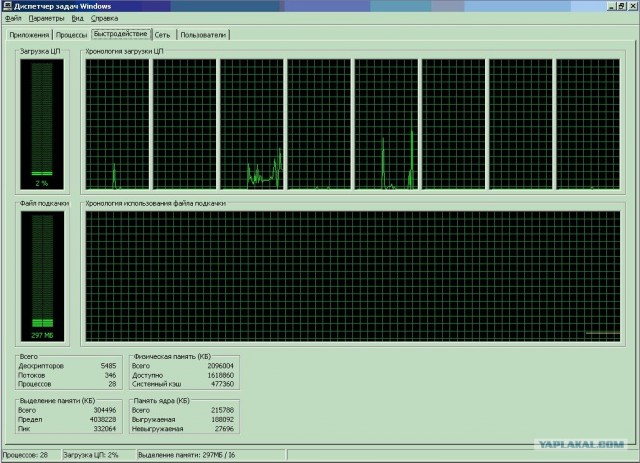Image resolution: width=640 pixels, height=463 pixels.
Task: Click the 'Системный кэш' row label
Action: [x=156, y=384]
